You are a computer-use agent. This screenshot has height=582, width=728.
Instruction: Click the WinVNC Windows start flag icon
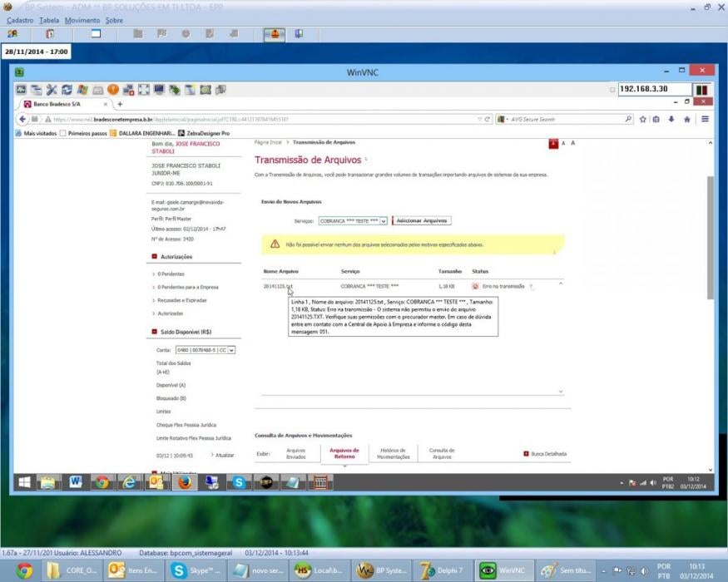(x=82, y=90)
